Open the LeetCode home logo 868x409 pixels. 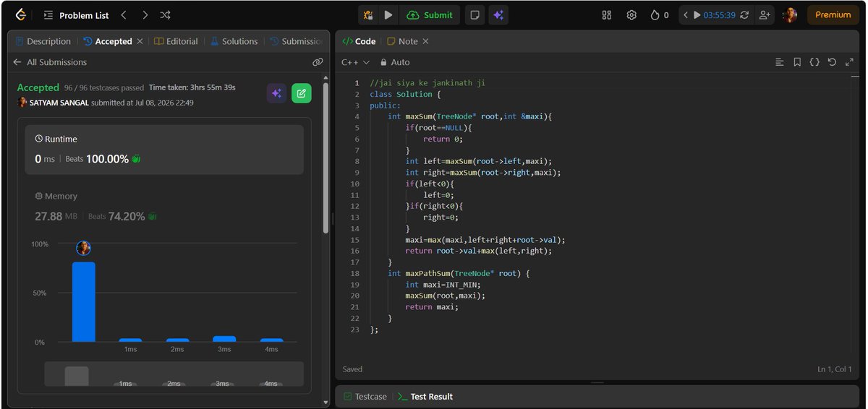20,14
